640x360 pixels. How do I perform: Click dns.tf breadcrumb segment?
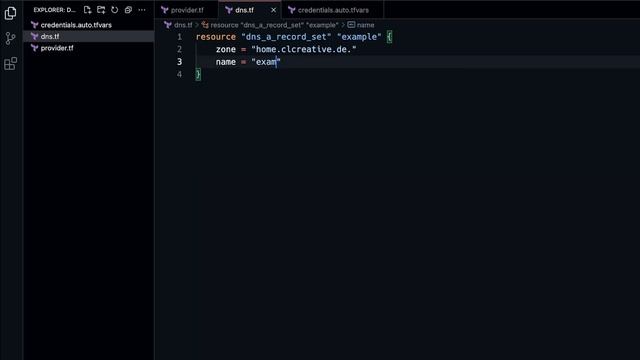pos(183,25)
